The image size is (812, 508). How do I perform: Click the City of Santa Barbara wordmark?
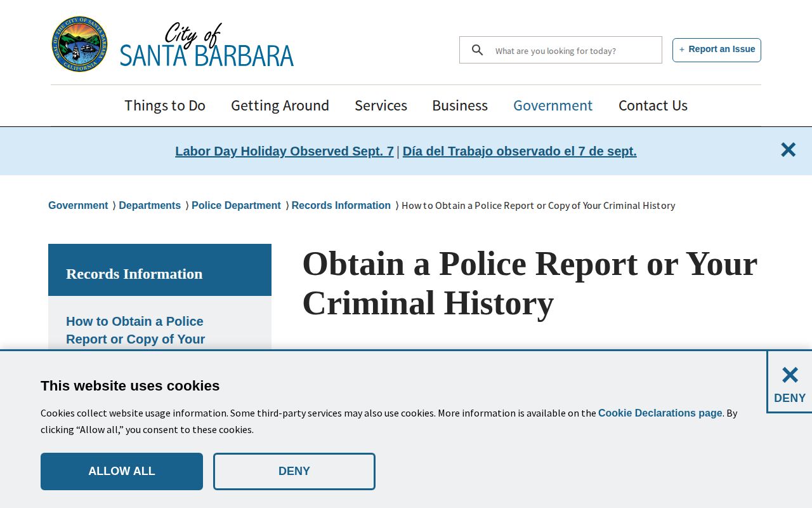pyautogui.click(x=207, y=45)
